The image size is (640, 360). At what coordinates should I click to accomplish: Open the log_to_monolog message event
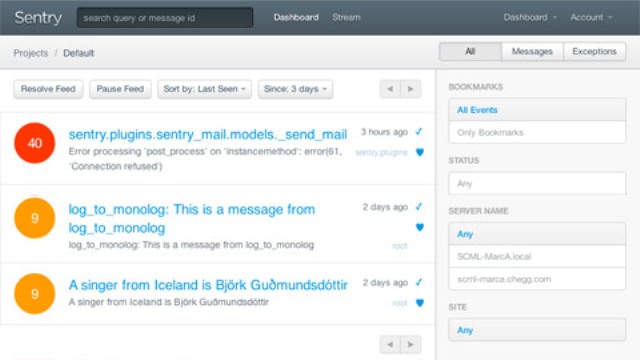(x=192, y=218)
